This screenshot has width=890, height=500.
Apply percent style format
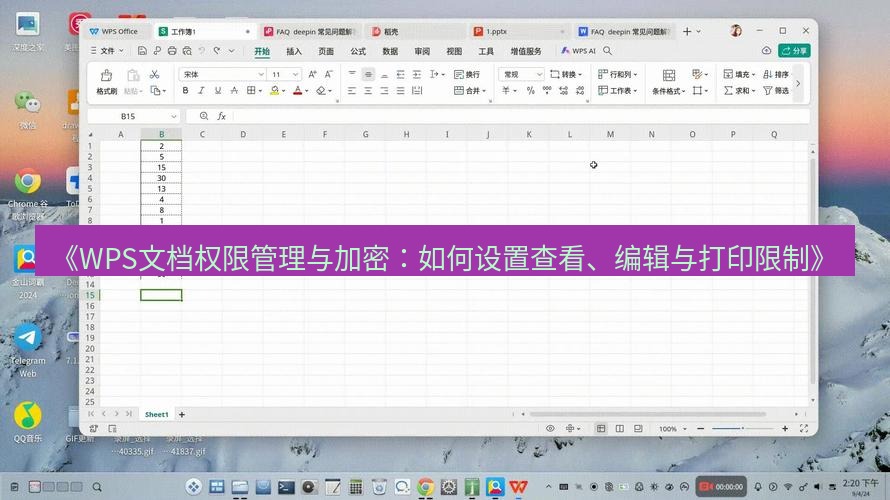point(530,90)
